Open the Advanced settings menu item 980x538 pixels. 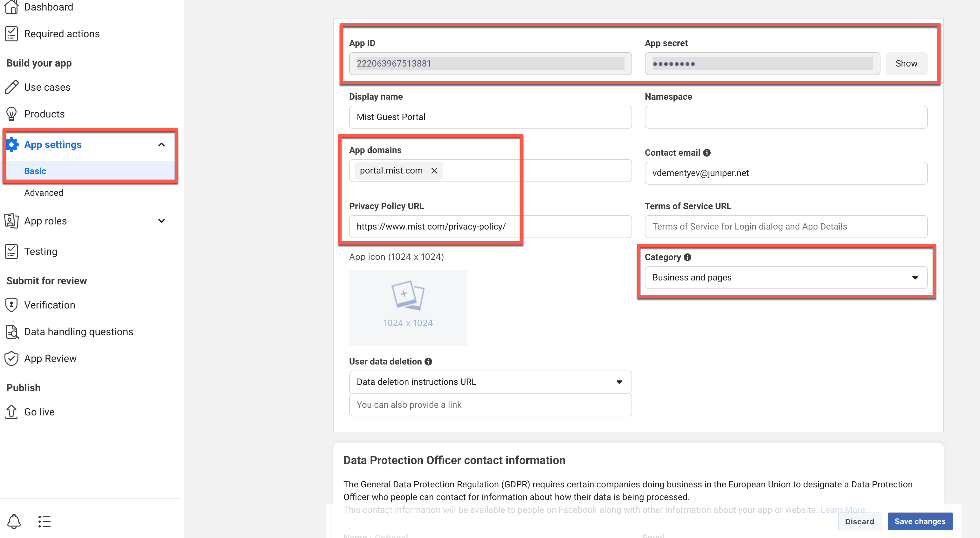pyautogui.click(x=44, y=193)
